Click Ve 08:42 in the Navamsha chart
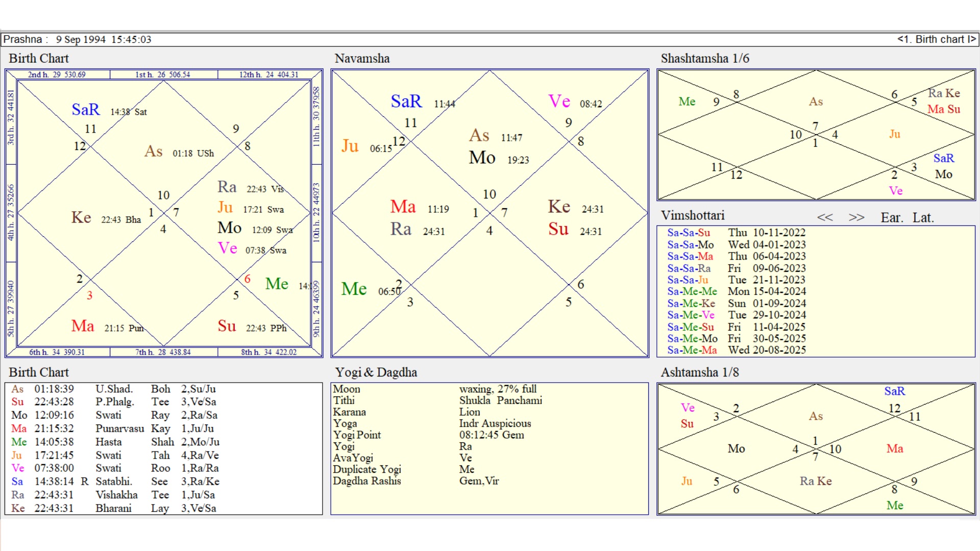Image resolution: width=980 pixels, height=551 pixels. (x=575, y=102)
